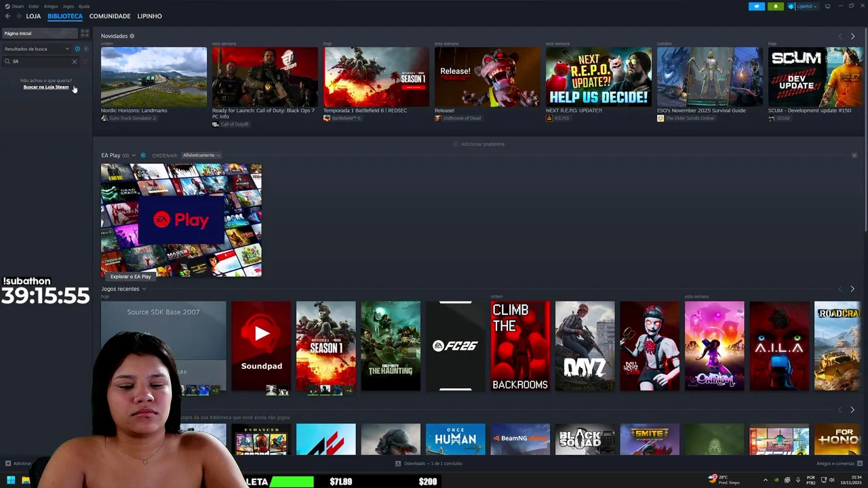Select Once Human game cover
This screenshot has height=488, width=868.
[x=456, y=439]
